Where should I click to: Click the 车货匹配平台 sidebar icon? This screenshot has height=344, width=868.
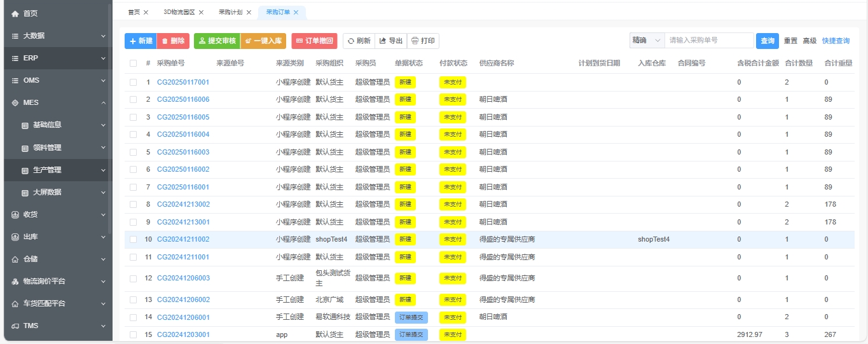point(15,303)
